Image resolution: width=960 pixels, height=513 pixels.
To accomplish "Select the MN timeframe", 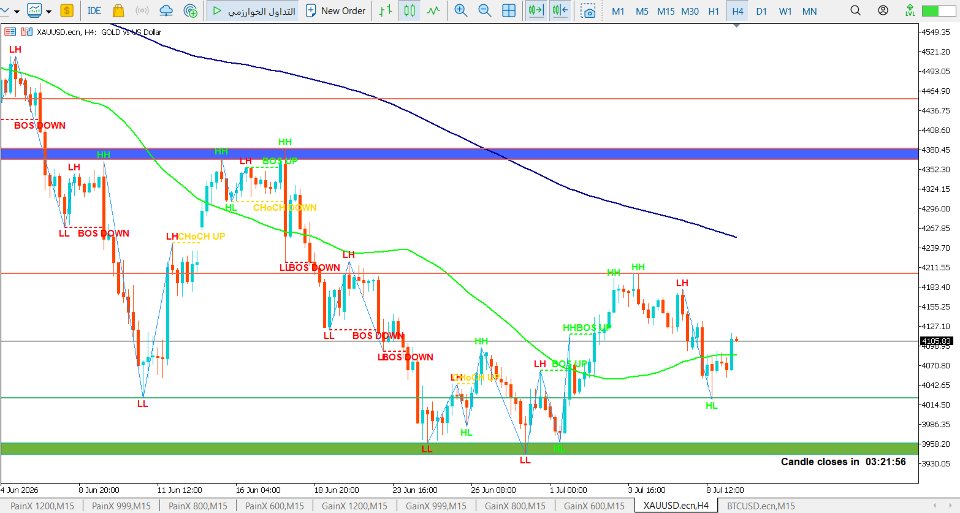I will point(809,11).
